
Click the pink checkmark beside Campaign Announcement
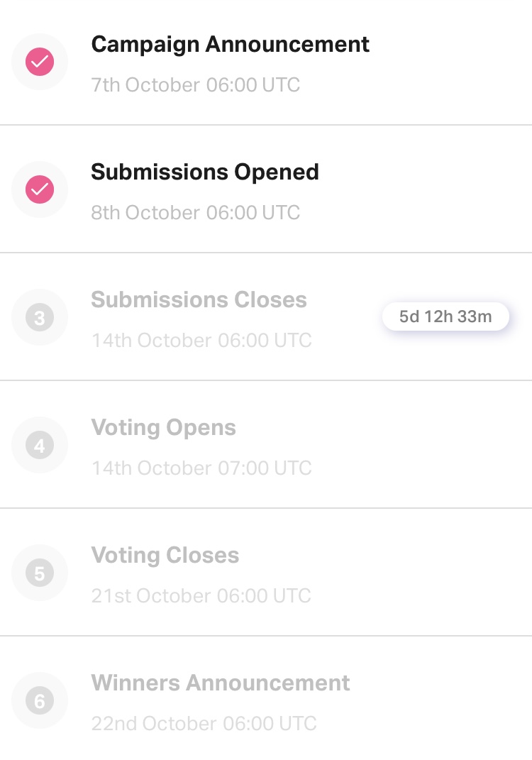[40, 62]
